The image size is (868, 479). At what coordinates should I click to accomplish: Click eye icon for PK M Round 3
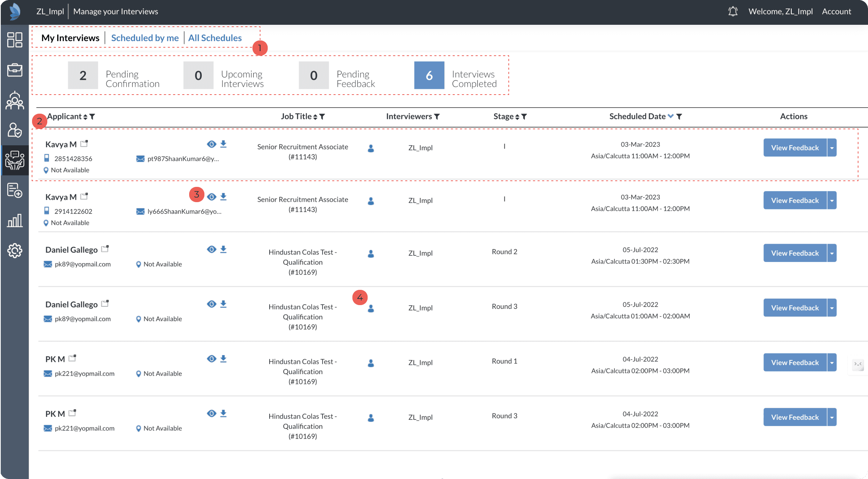[212, 413]
